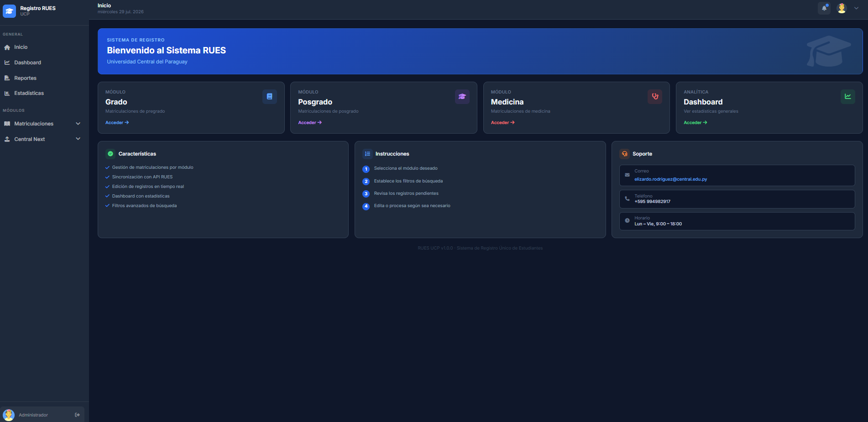Click the Reportes document icon
Screen dimensions: 868x422
pos(7,78)
